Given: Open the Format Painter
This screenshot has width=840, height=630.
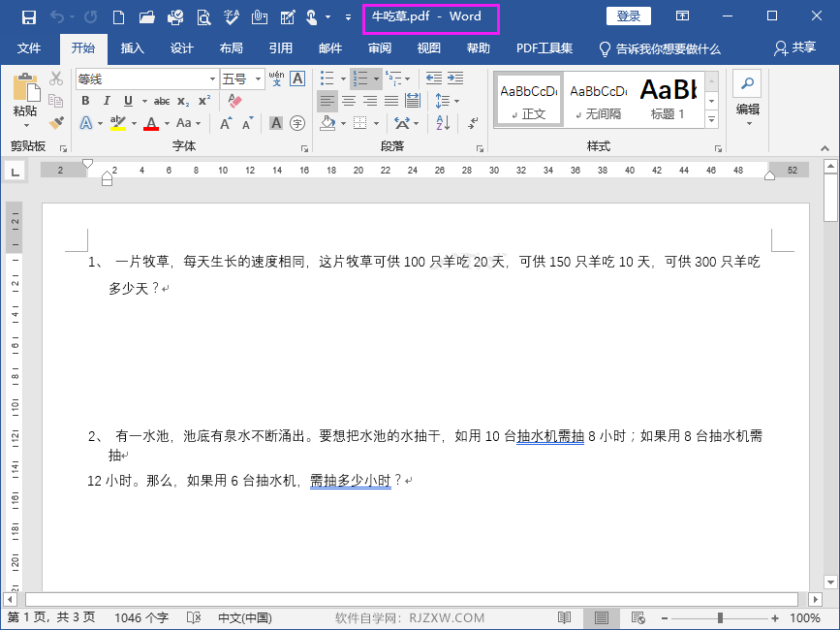Looking at the screenshot, I should pyautogui.click(x=55, y=122).
